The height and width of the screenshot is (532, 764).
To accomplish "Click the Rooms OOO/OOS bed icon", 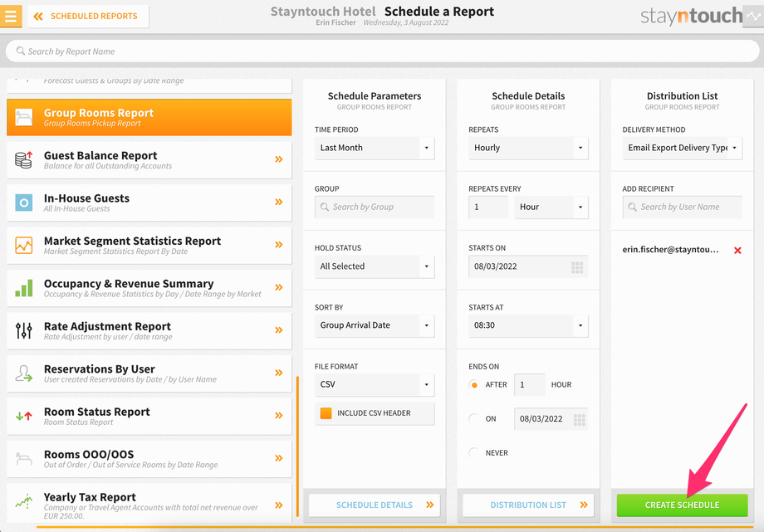I will [x=23, y=458].
